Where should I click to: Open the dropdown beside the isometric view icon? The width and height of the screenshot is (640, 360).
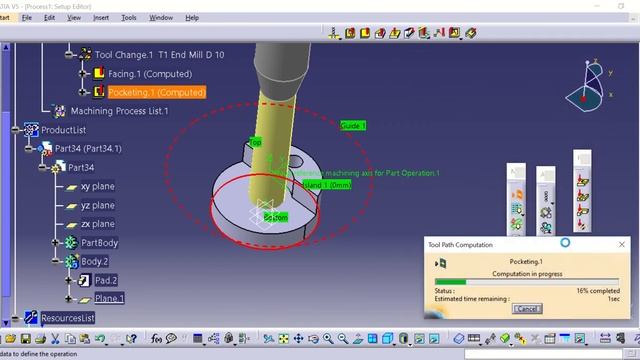pyautogui.click(x=394, y=344)
